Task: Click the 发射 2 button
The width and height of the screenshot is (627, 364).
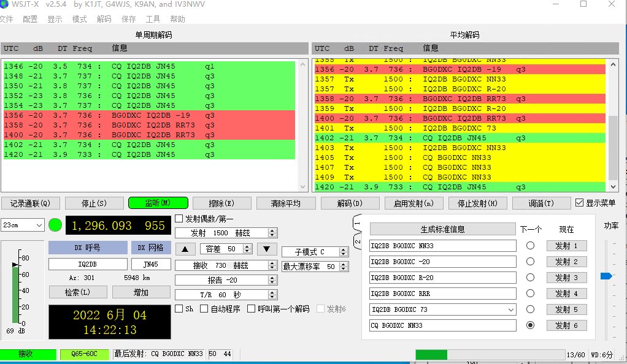Action: point(567,262)
